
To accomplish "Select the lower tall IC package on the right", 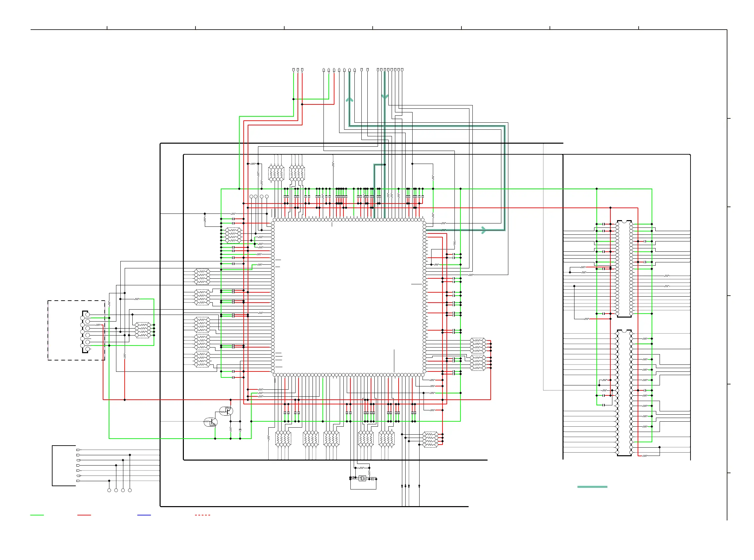I will 624,392.
